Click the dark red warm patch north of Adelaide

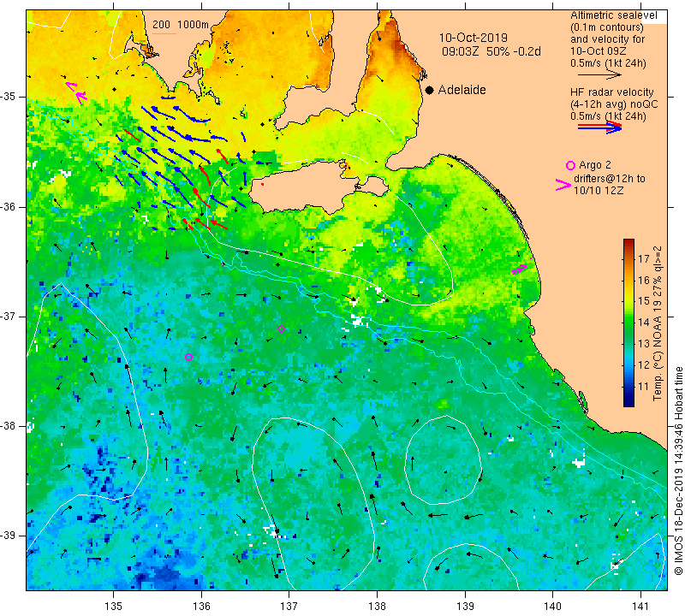400,48
